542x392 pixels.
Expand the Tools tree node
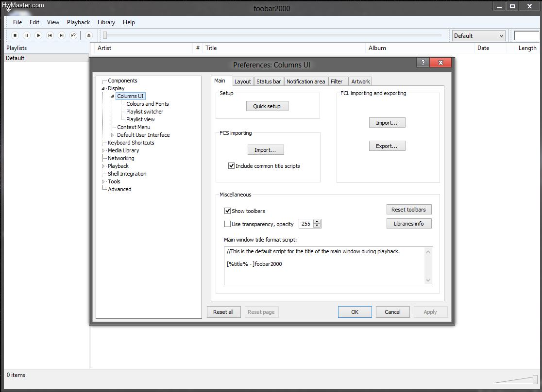[x=103, y=181]
